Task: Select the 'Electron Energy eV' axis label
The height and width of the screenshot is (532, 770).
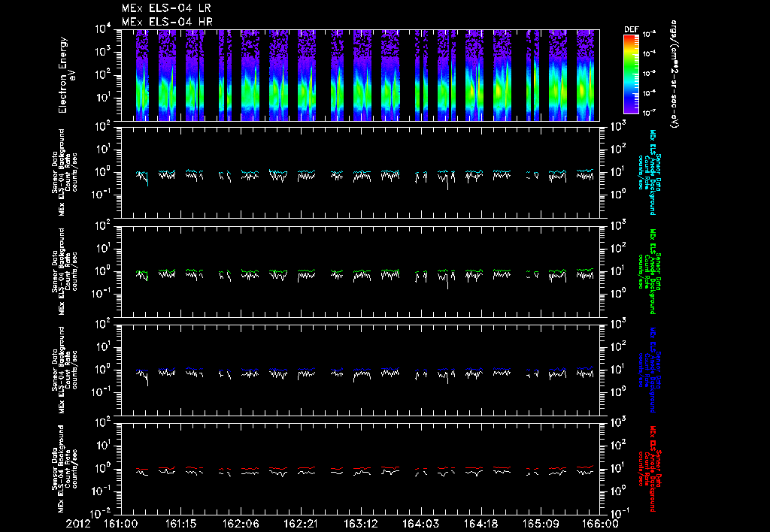Action: [66, 75]
